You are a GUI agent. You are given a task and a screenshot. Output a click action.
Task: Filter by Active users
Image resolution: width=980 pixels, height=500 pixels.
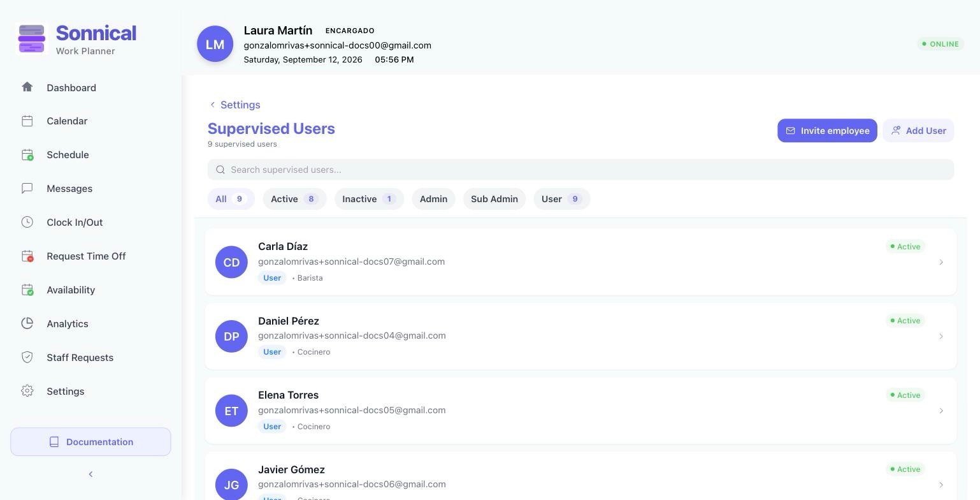(294, 199)
